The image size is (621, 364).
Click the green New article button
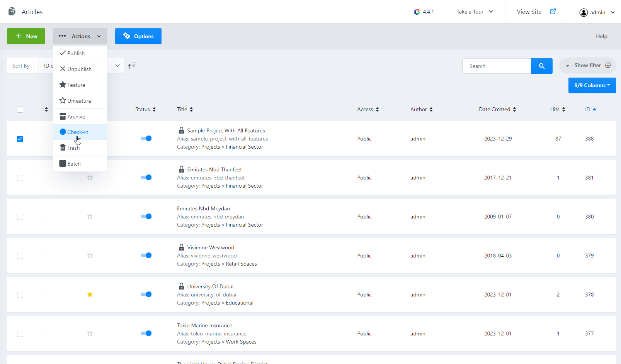pos(26,36)
